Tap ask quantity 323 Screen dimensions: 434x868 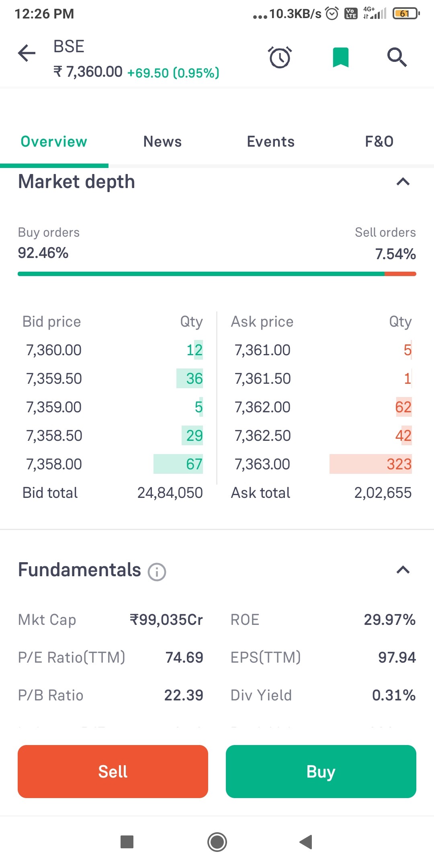pos(399,464)
